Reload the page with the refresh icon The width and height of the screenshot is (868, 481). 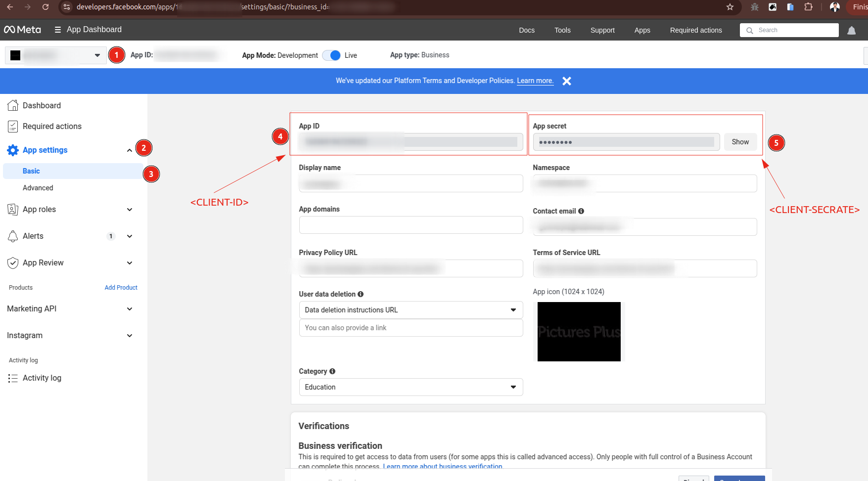tap(46, 7)
